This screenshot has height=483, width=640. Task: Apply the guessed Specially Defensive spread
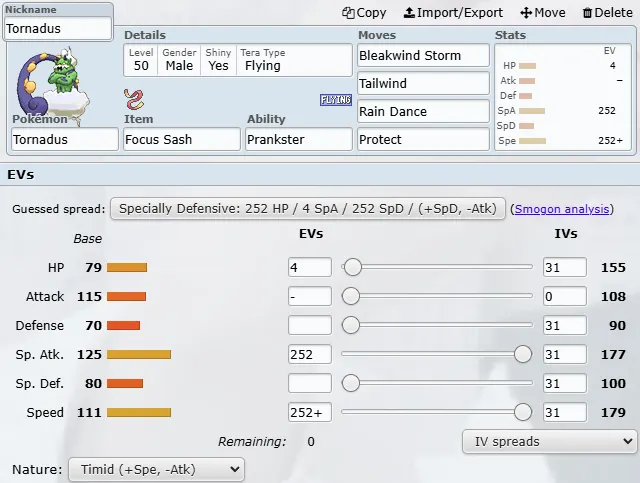pyautogui.click(x=308, y=209)
